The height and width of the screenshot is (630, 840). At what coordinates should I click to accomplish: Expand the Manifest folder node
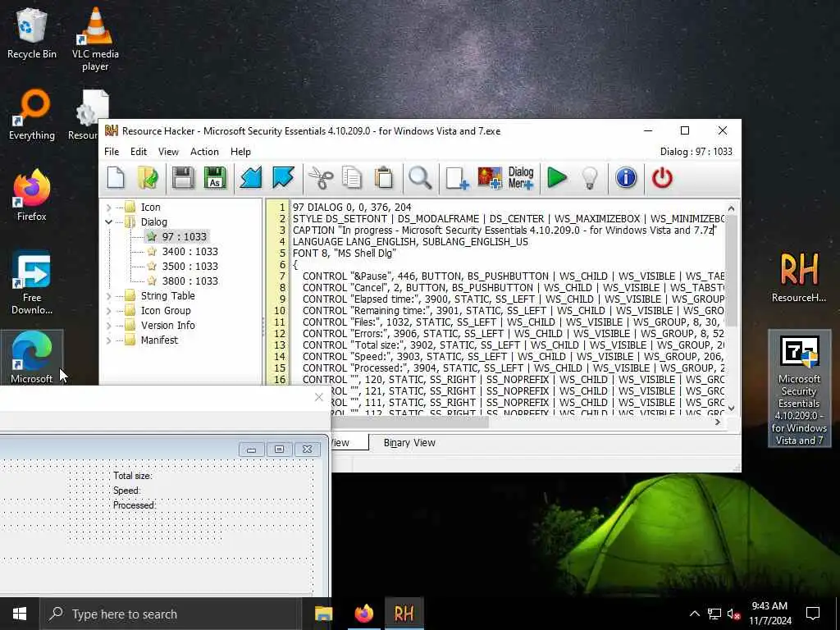click(x=109, y=340)
